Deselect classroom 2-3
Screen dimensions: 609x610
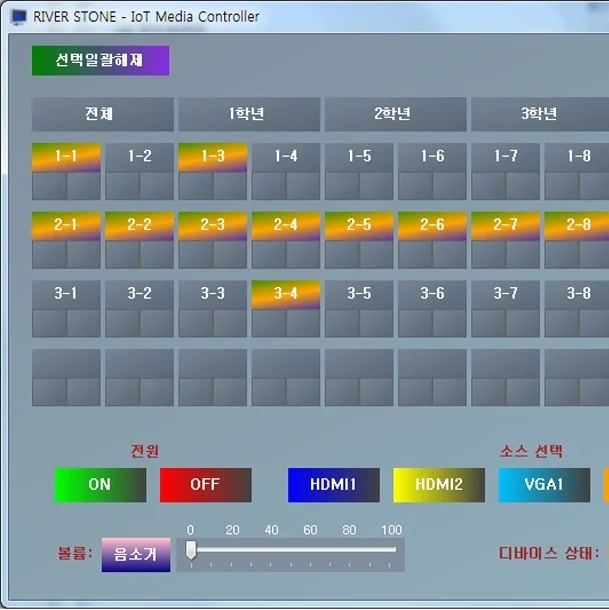coord(212,226)
